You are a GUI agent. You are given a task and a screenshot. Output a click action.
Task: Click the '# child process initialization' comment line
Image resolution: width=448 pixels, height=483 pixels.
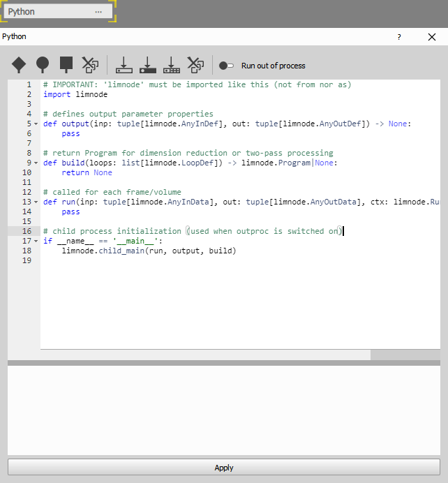[193, 231]
